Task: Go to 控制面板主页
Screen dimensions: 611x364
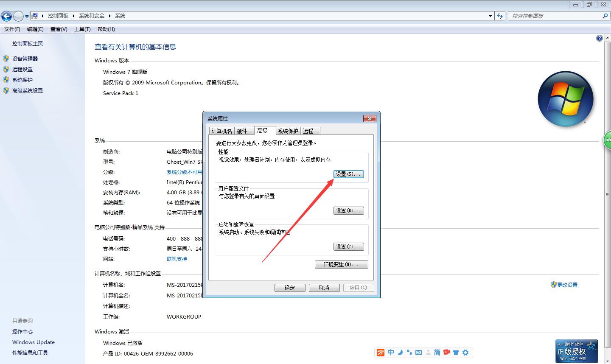Action: 28,44
